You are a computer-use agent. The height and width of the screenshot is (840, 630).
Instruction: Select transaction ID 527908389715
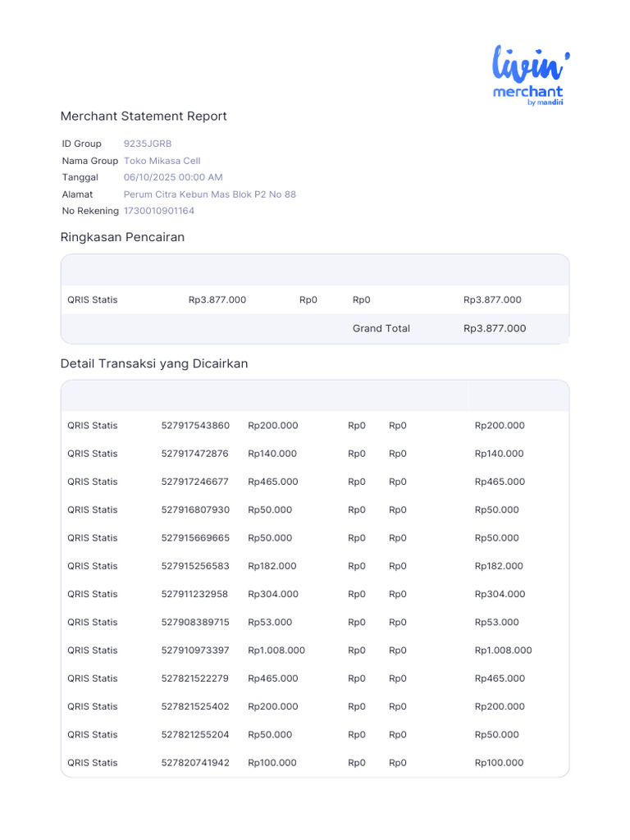tap(195, 623)
